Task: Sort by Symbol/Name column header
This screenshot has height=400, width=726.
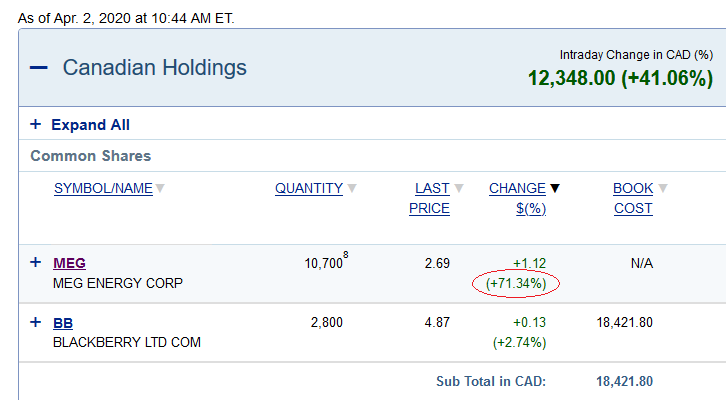Action: (x=103, y=188)
